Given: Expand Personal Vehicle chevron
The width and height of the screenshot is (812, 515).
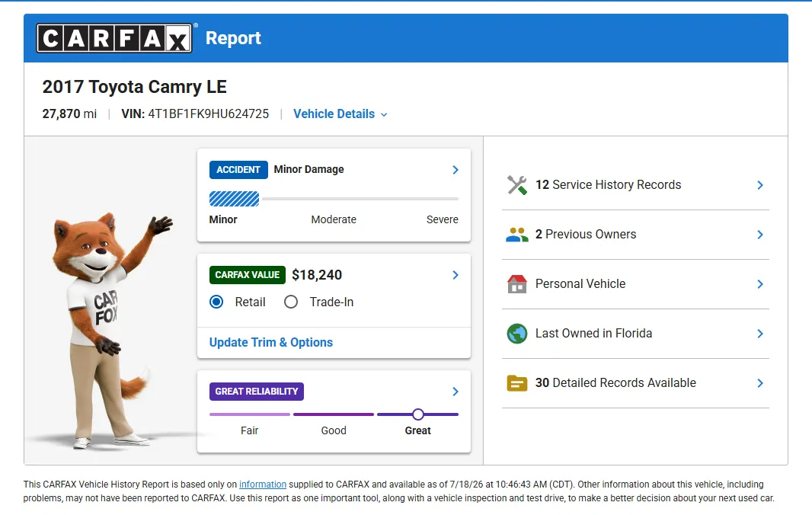Looking at the screenshot, I should [759, 284].
